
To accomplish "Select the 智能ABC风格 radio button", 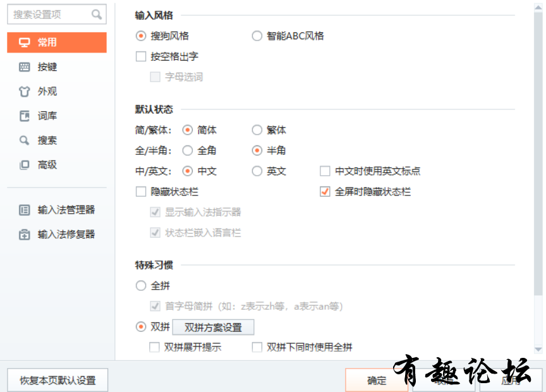I will [x=257, y=36].
